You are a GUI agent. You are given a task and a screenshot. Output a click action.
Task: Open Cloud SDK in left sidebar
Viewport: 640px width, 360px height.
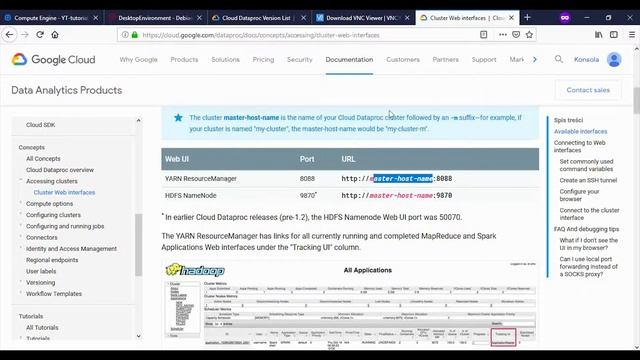point(40,125)
